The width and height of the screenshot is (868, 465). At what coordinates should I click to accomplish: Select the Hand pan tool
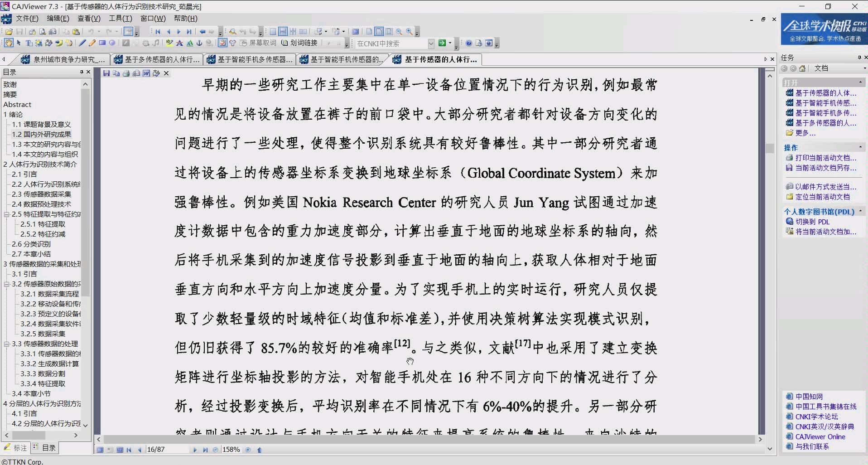pos(8,43)
